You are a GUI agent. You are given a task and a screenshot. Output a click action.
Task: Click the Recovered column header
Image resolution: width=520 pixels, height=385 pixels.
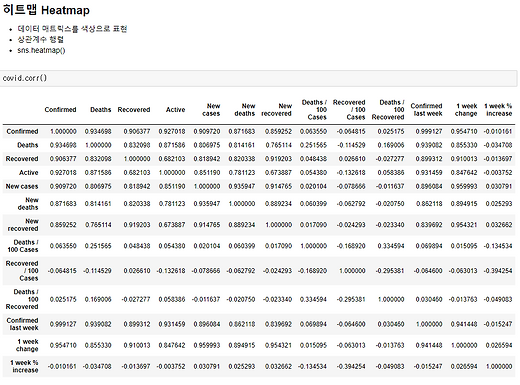134,110
